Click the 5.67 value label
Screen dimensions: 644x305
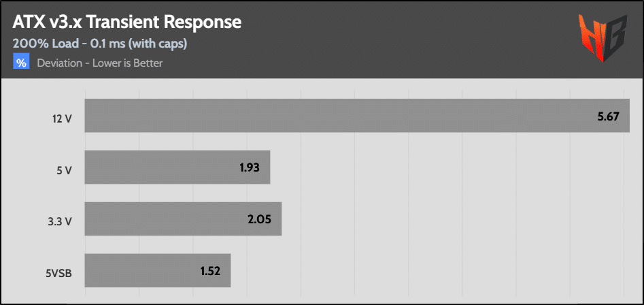tap(608, 117)
